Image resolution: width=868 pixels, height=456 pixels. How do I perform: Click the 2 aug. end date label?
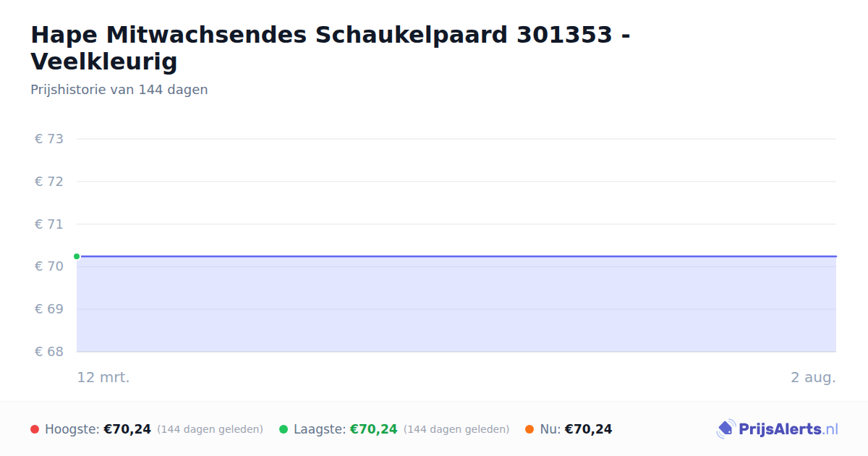tap(813, 377)
